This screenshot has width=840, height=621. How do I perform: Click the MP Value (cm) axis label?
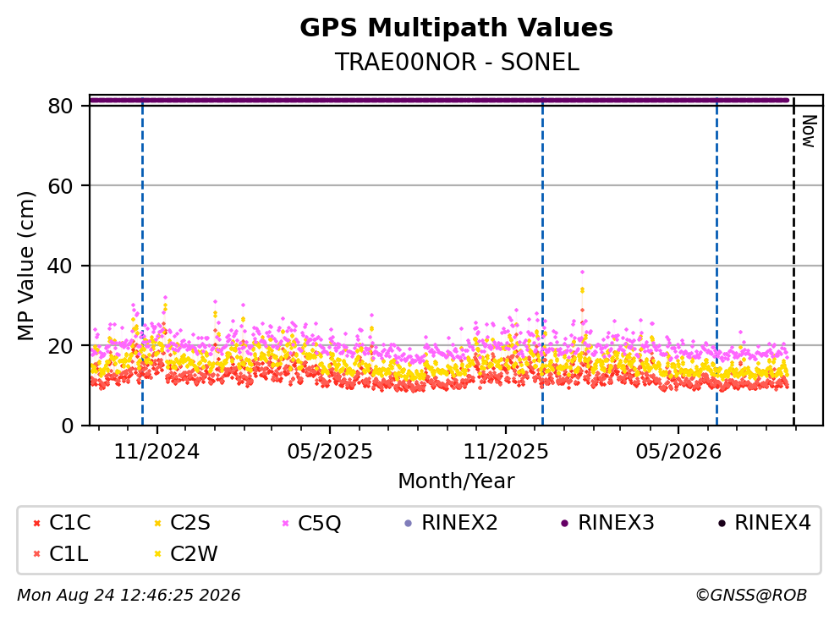25,266
